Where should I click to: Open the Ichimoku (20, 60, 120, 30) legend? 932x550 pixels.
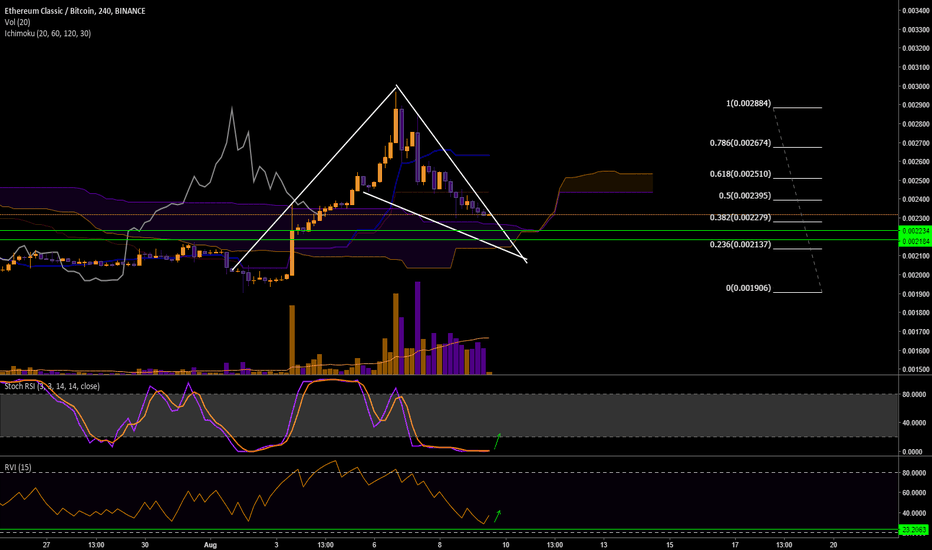pos(48,33)
